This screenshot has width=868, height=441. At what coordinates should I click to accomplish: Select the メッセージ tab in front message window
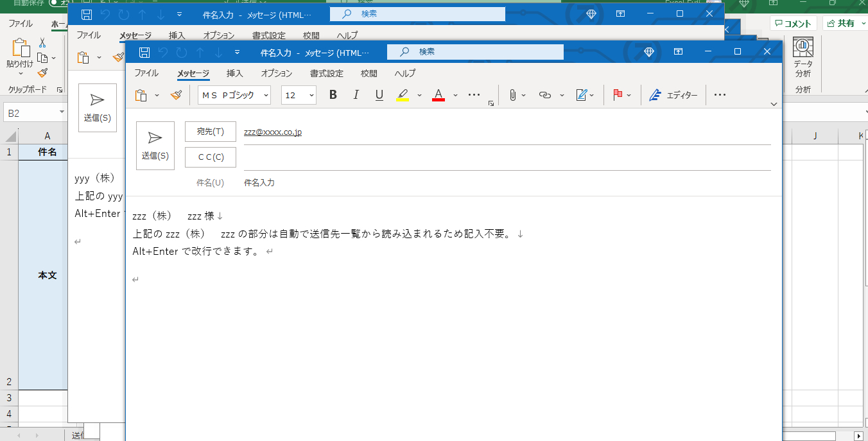193,73
